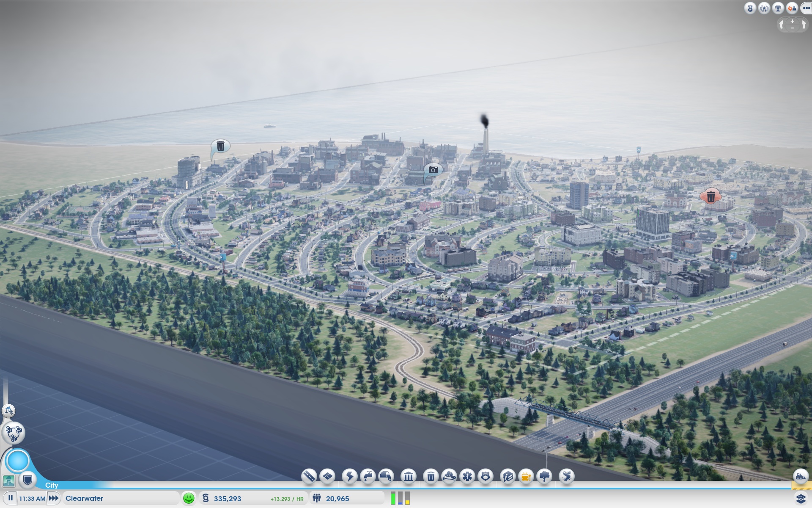Open the three-dots options menu
812x508 pixels.
(806, 8)
